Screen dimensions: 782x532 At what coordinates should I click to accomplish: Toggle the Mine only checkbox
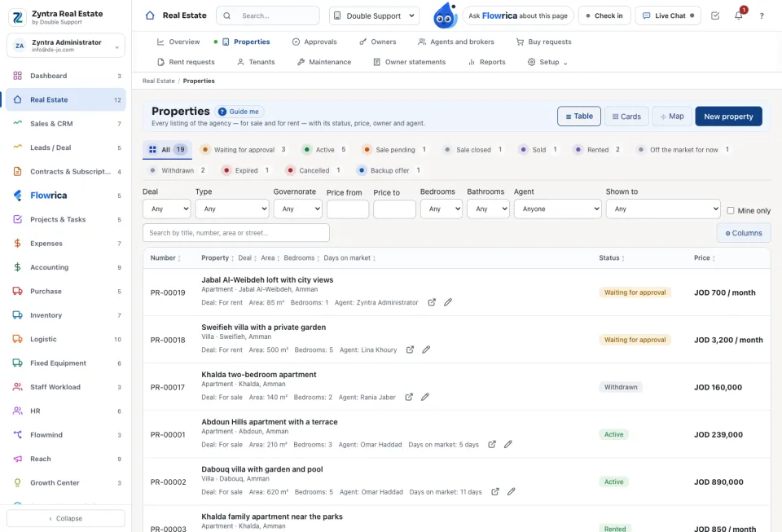pos(731,210)
